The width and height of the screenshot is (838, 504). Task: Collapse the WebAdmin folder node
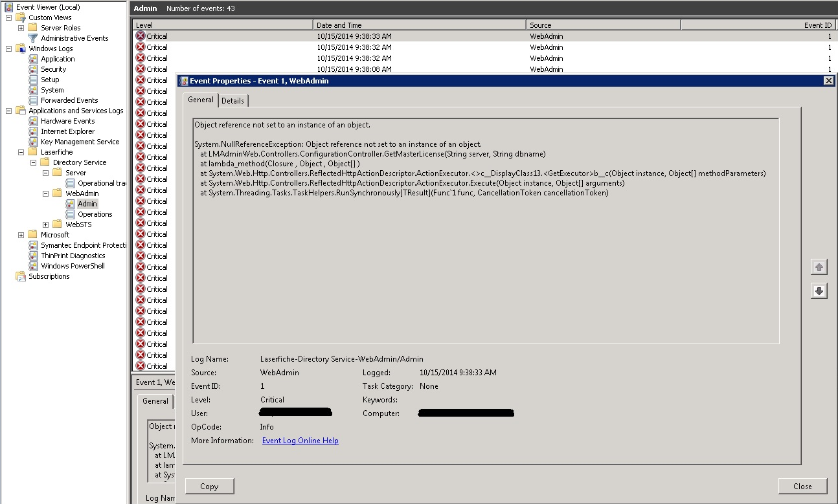point(45,193)
